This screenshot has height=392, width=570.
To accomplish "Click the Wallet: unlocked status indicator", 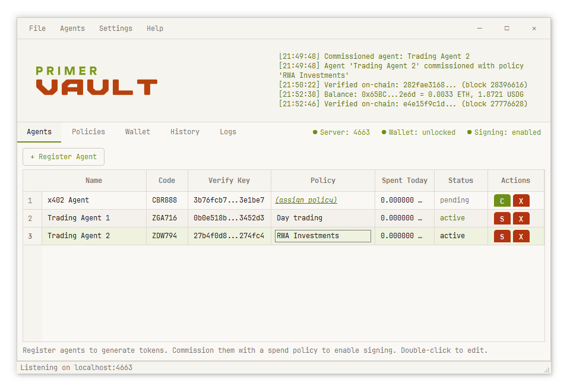I will [419, 132].
